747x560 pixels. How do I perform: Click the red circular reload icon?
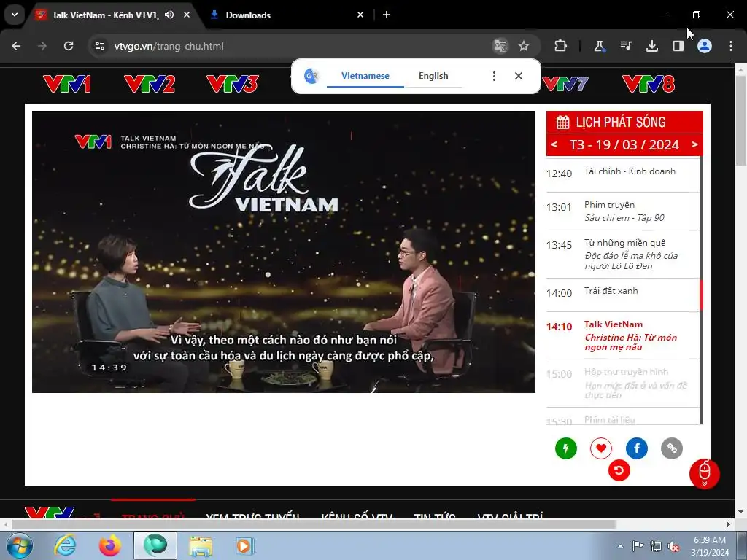point(619,470)
